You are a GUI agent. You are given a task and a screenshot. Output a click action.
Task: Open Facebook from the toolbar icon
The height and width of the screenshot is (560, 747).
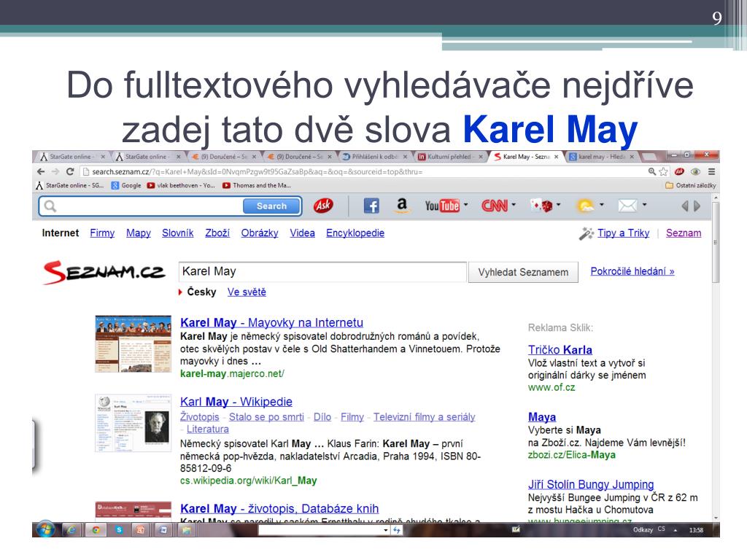tap(371, 206)
